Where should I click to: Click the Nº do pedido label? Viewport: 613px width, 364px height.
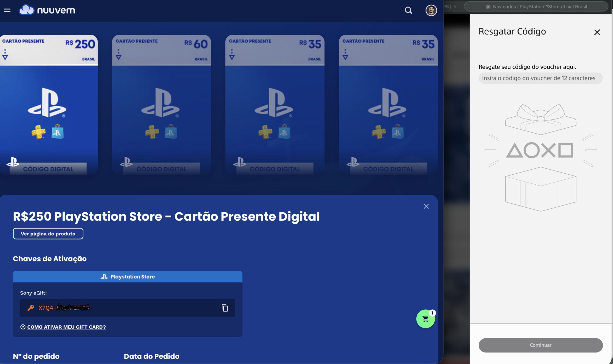(36, 356)
